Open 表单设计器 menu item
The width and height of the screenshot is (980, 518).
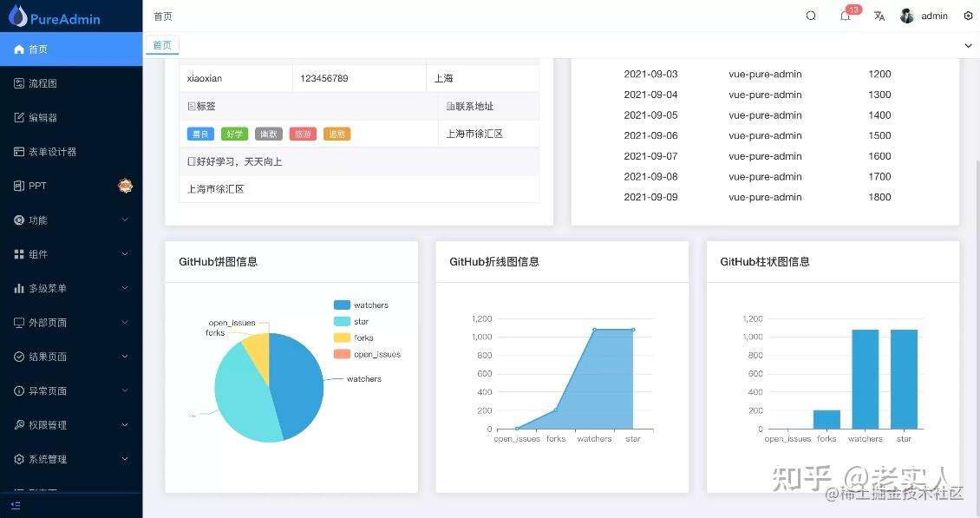[x=71, y=151]
